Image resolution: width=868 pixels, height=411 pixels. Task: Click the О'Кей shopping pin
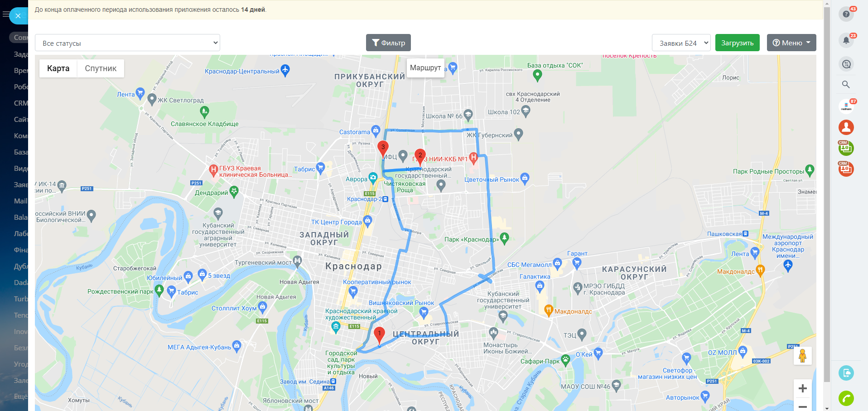click(x=598, y=353)
